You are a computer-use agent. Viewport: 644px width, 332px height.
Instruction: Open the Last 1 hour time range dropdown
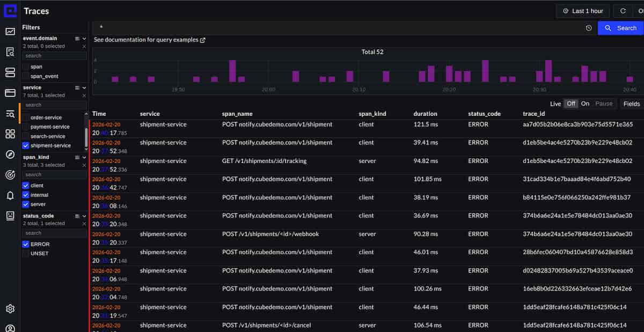pos(583,11)
